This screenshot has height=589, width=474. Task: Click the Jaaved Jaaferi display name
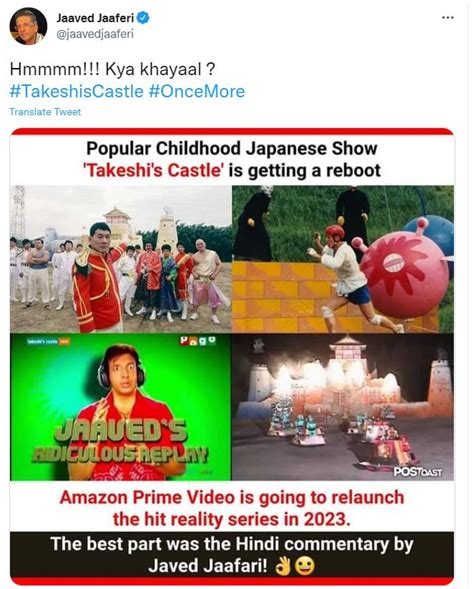(x=95, y=18)
